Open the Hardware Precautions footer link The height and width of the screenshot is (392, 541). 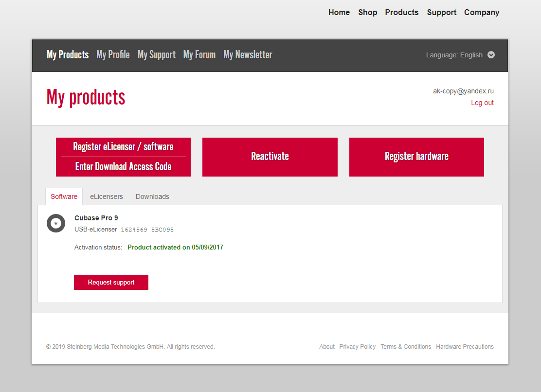(x=465, y=346)
